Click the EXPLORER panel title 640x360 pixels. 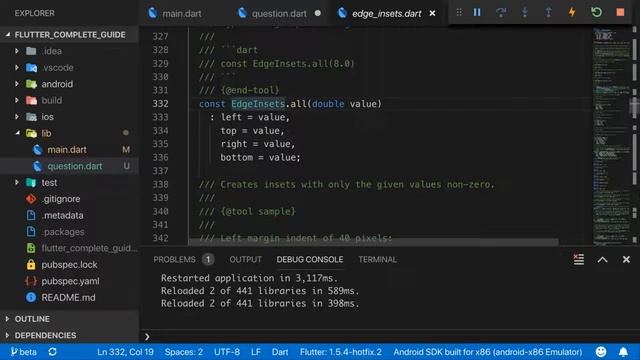34,13
